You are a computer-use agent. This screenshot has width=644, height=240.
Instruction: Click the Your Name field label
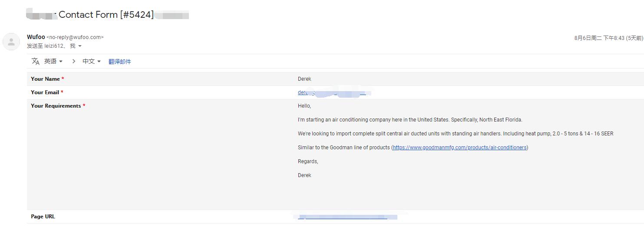tap(45, 79)
